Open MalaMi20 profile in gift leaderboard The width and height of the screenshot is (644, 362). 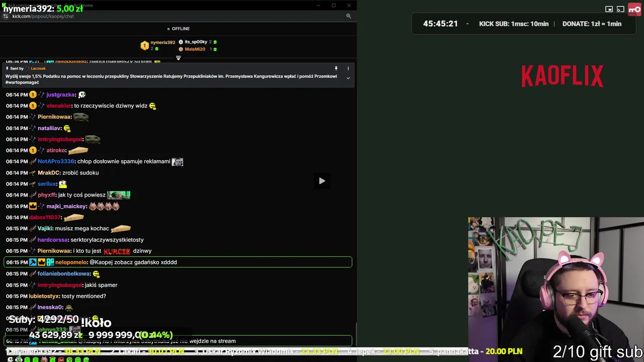(x=195, y=49)
